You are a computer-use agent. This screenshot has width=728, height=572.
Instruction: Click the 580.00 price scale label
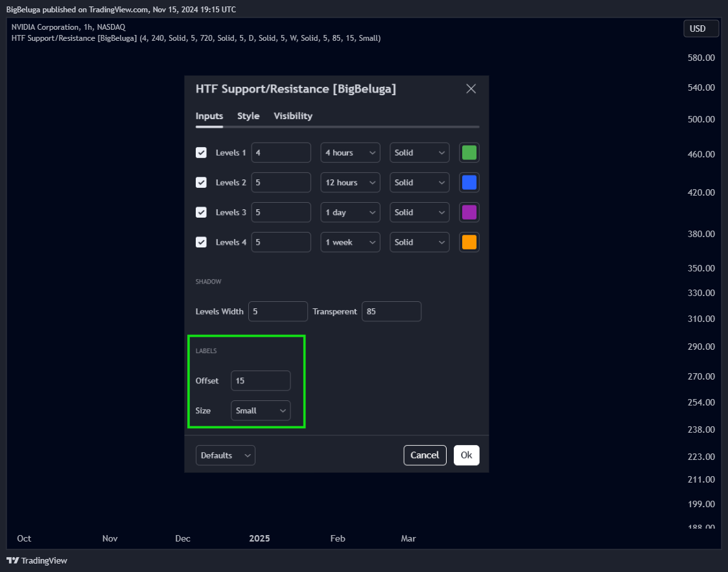tap(701, 58)
